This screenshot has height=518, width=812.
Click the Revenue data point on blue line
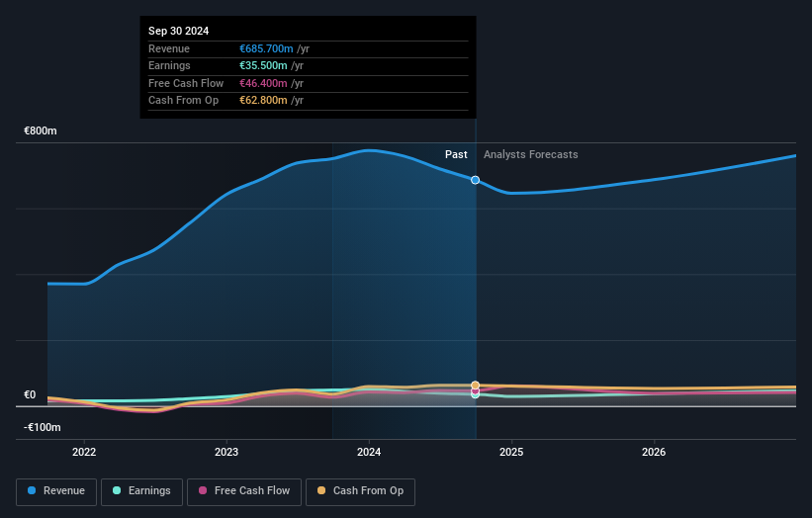(x=475, y=180)
